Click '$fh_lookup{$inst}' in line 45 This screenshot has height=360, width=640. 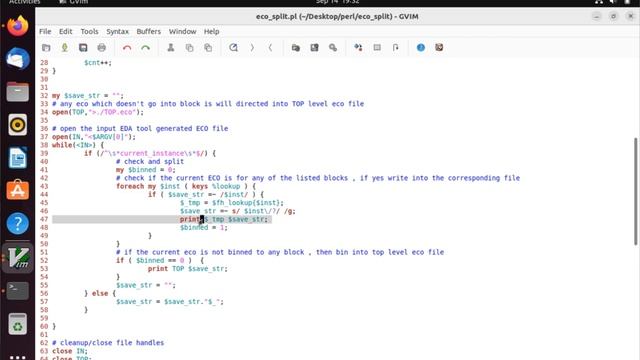246,203
